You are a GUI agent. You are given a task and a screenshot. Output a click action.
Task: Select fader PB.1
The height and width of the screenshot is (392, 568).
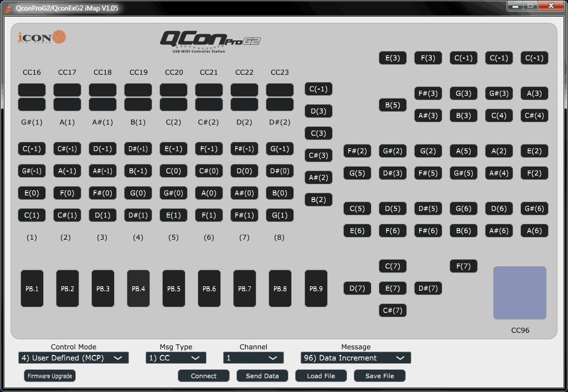coord(32,288)
